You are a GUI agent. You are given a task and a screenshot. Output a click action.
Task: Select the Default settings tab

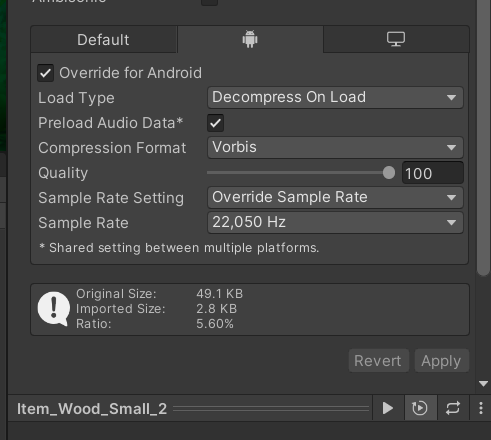104,40
